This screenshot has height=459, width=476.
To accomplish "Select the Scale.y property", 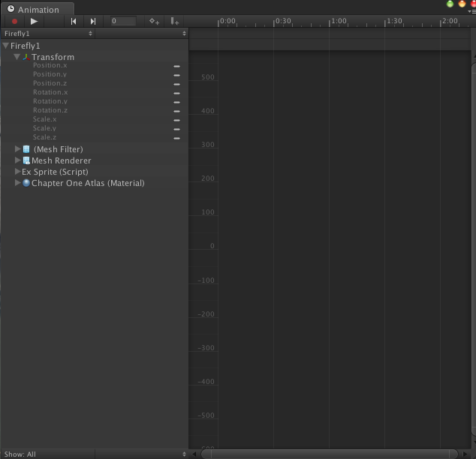I will pyautogui.click(x=44, y=128).
